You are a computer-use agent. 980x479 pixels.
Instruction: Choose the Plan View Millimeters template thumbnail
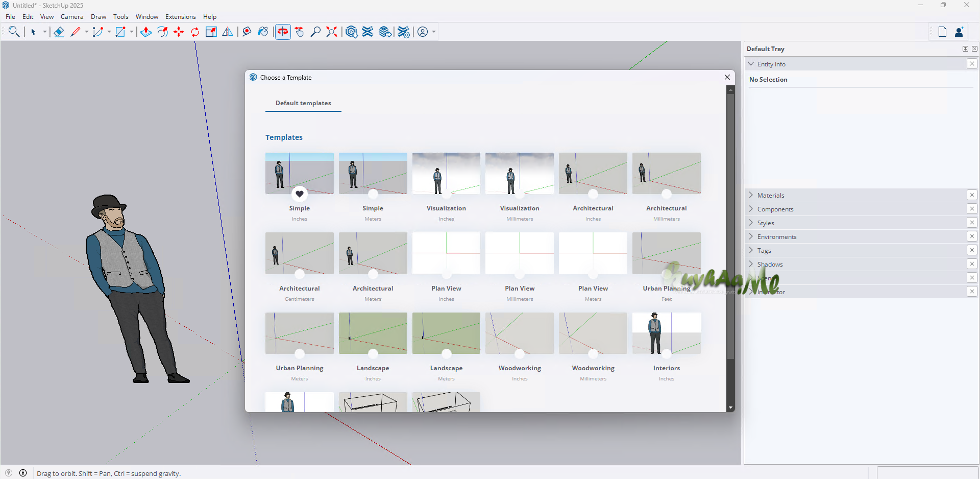[520, 253]
